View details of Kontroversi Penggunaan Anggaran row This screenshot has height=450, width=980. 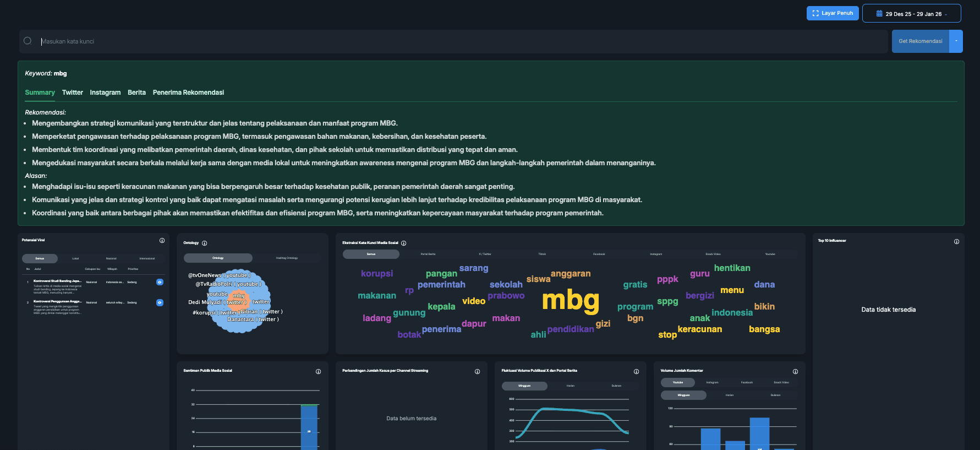[x=160, y=302]
